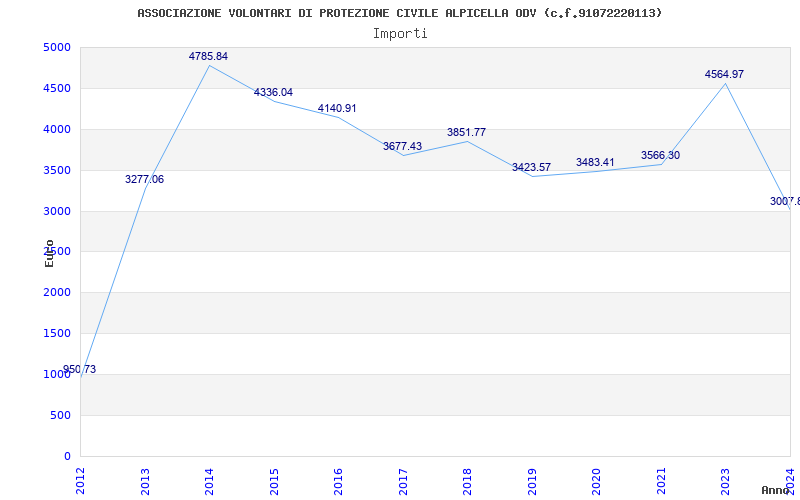800x500 pixels.
Task: Select the data label 3566.30
Action: point(660,156)
